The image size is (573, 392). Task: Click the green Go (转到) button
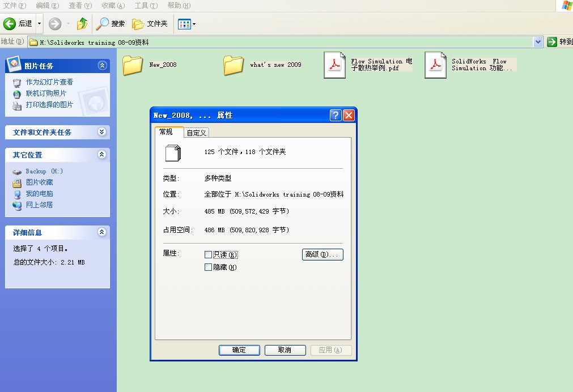pos(559,42)
